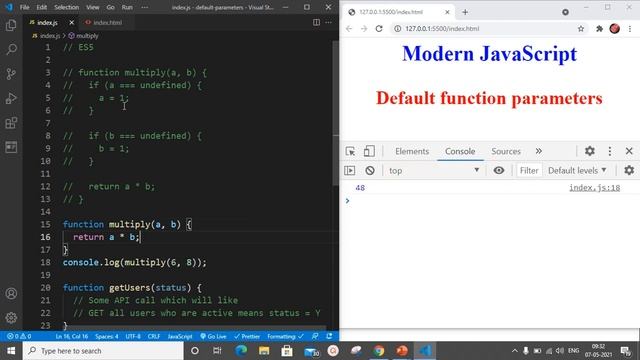Open Chrome extensions puzzle icon
The width and height of the screenshot is (640, 360).
click(599, 29)
